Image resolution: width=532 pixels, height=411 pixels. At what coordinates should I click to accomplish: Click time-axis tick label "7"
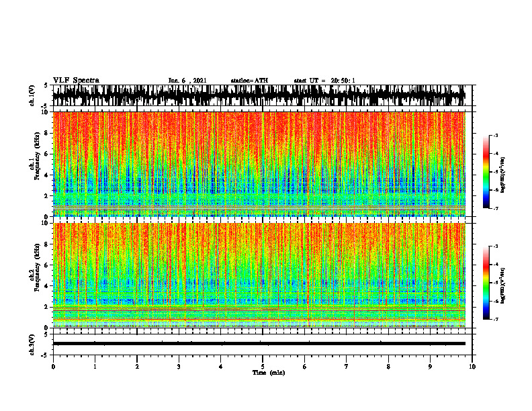[347, 367]
